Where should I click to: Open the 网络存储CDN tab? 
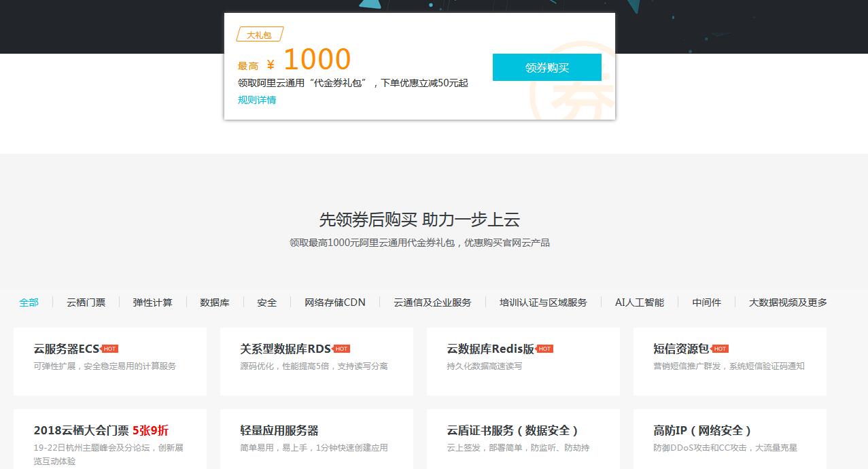[335, 302]
